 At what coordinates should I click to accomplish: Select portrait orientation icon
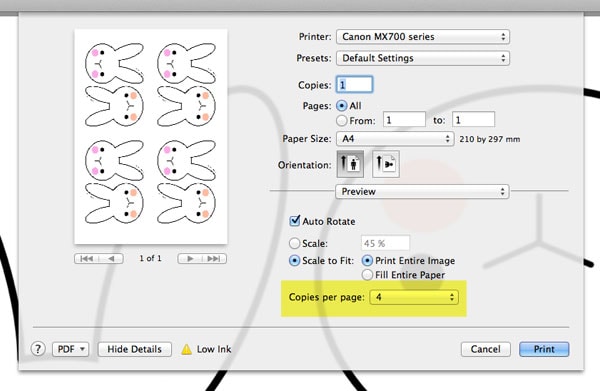pos(350,164)
